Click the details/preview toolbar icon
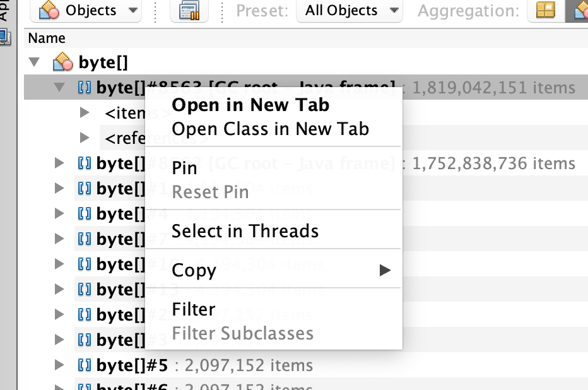588x390 pixels. pos(189,11)
